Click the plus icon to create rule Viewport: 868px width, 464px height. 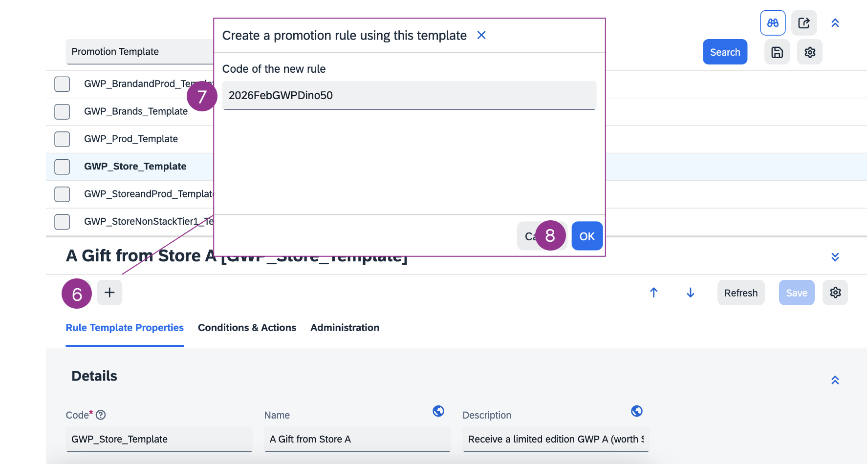tap(109, 293)
